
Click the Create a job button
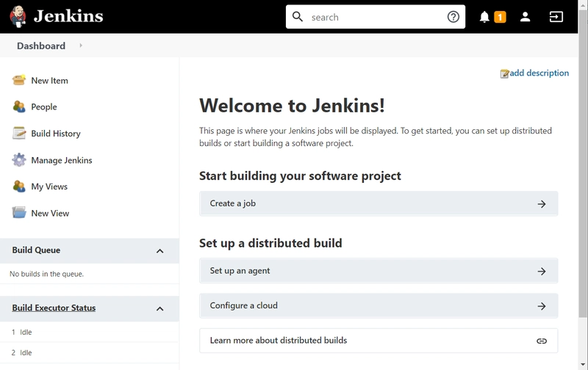(x=378, y=203)
